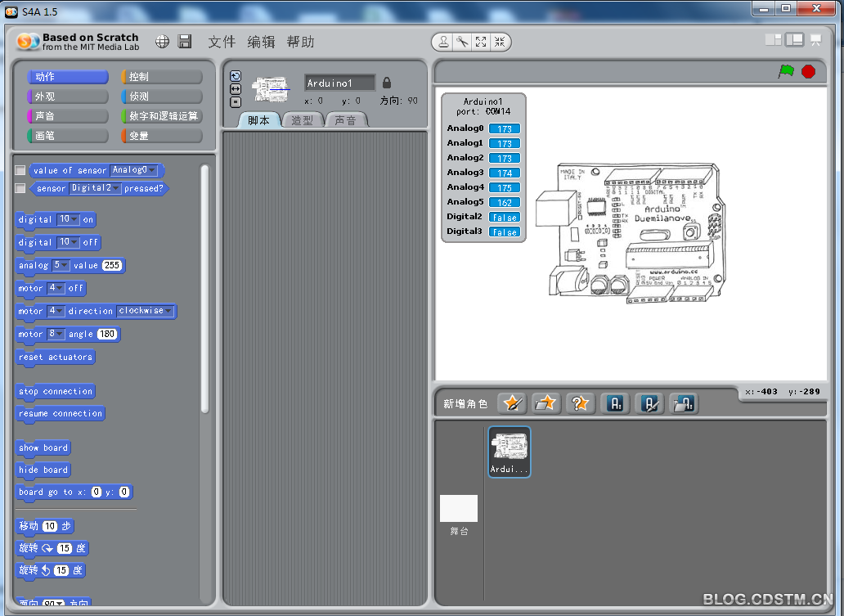The height and width of the screenshot is (616, 844).
Task: Switch to the 造型 (Costumes) tab
Action: click(302, 120)
